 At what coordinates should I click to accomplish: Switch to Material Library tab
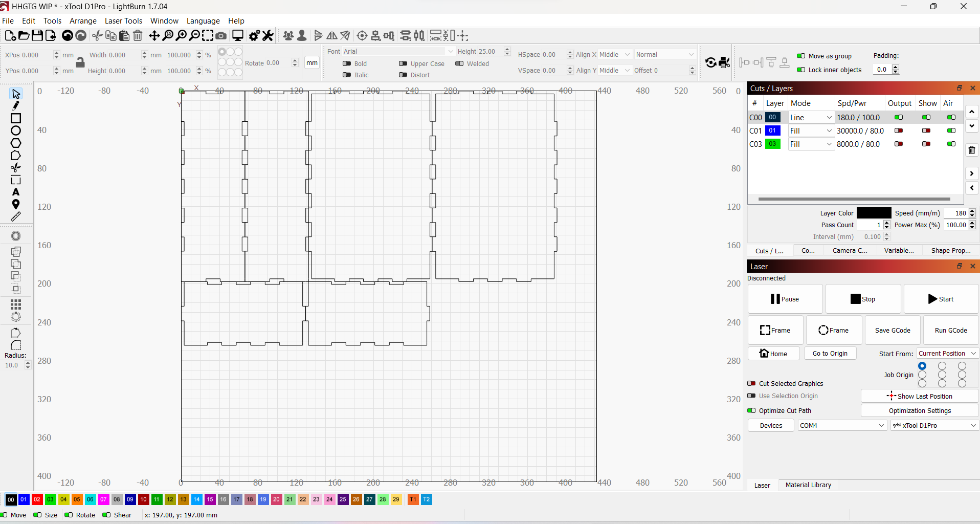click(808, 485)
